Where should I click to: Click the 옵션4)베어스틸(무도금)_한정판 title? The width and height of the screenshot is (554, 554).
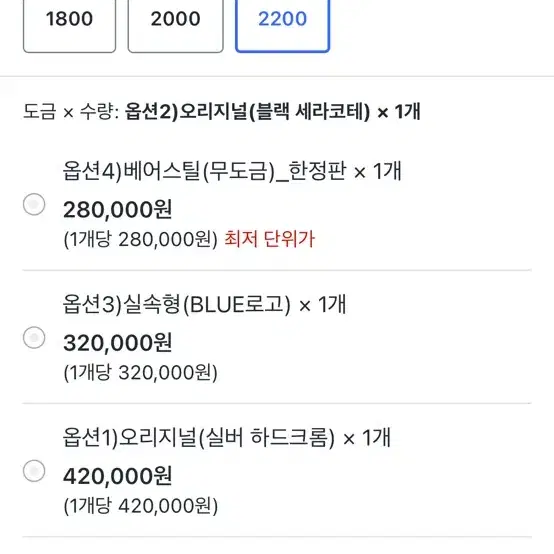203,171
